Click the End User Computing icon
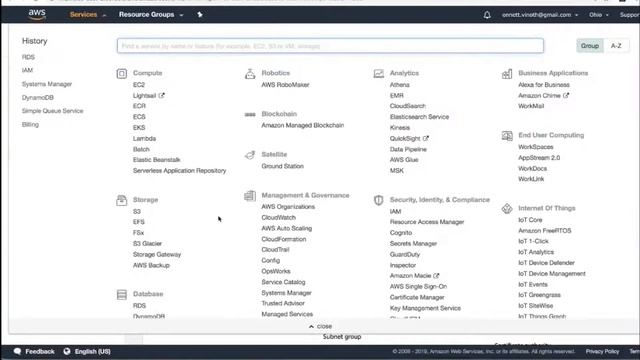 pyautogui.click(x=507, y=136)
